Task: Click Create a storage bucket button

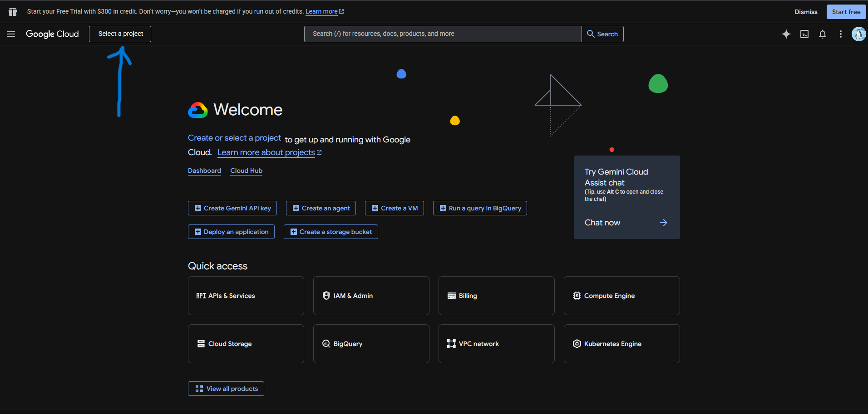Action: tap(331, 232)
